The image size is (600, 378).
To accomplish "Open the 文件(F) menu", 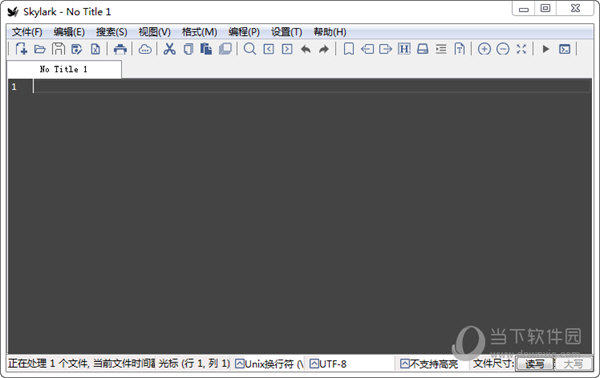I will [x=27, y=32].
